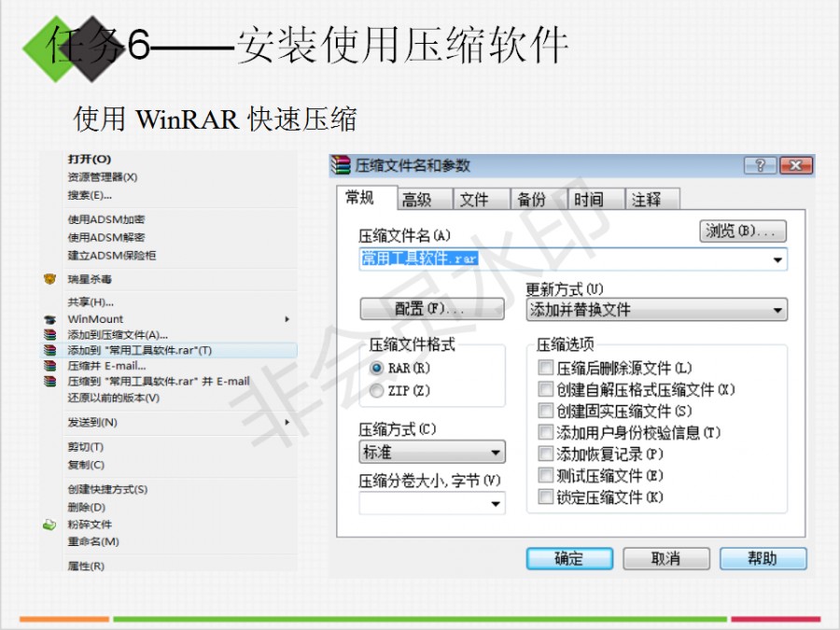Switch to the 高级 tab
The image size is (840, 630).
pos(416,200)
